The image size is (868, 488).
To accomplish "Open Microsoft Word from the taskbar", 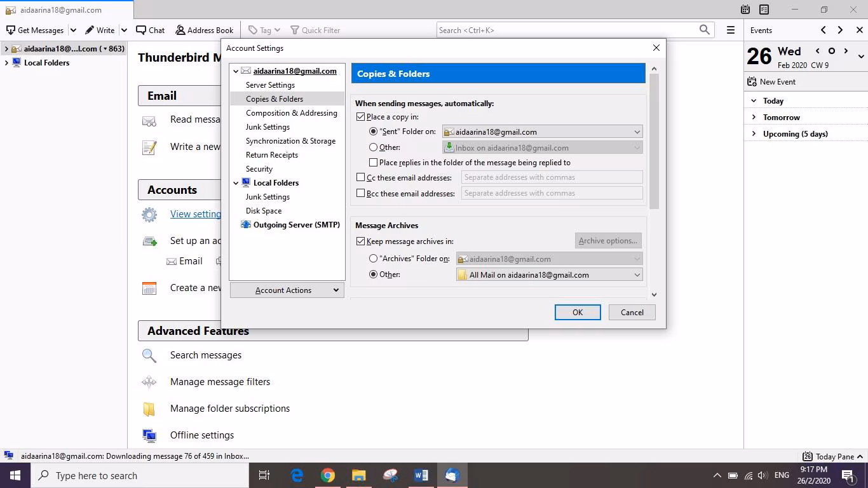I will [x=421, y=475].
